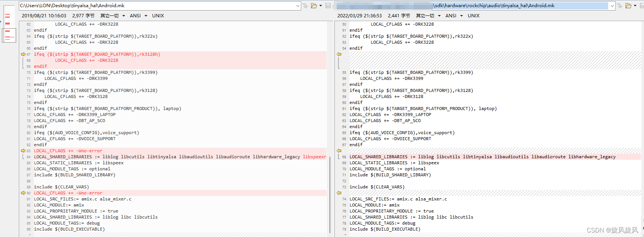Click left line 90 LOCAL_CFLAGS += -Wno-error
644x237 pixels.
click(68, 193)
